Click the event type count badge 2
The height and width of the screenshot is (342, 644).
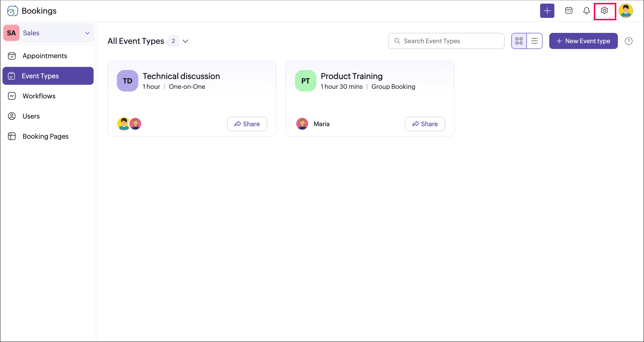pyautogui.click(x=173, y=41)
